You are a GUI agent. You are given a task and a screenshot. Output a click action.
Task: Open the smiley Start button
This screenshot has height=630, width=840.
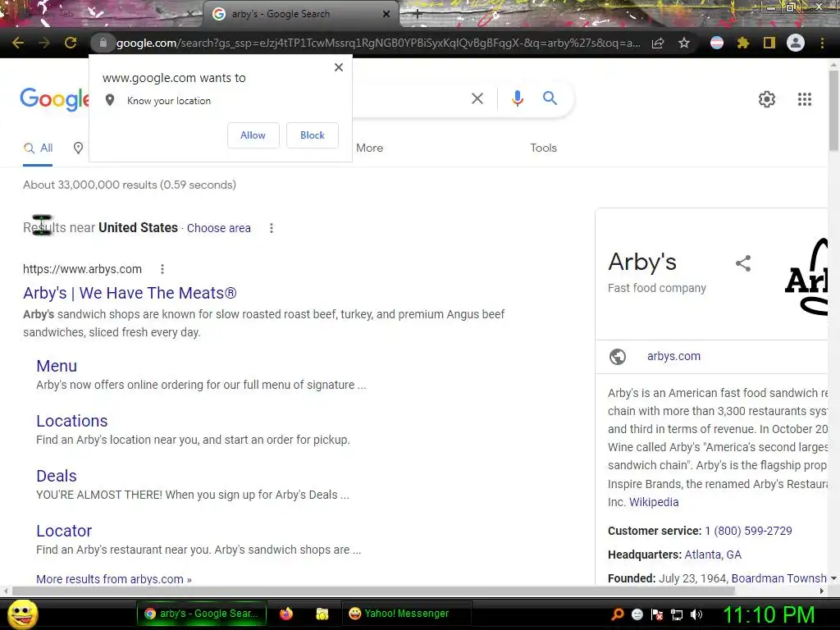(x=22, y=614)
